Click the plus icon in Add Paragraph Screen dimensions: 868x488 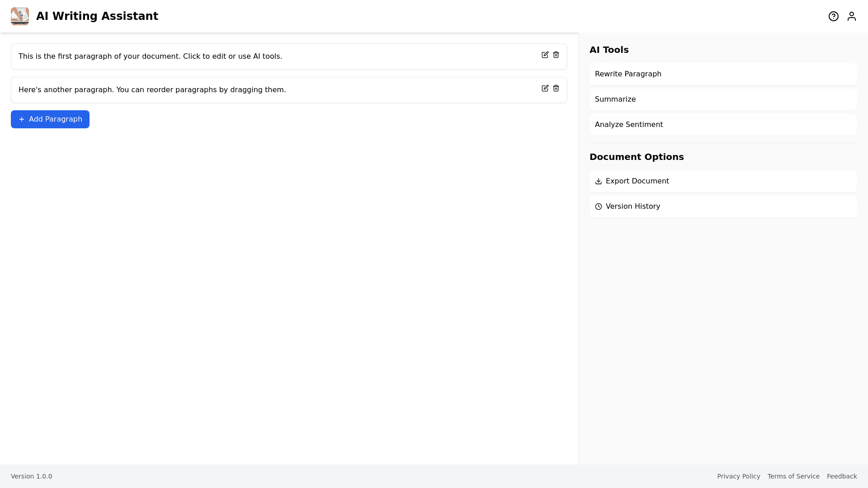click(22, 119)
